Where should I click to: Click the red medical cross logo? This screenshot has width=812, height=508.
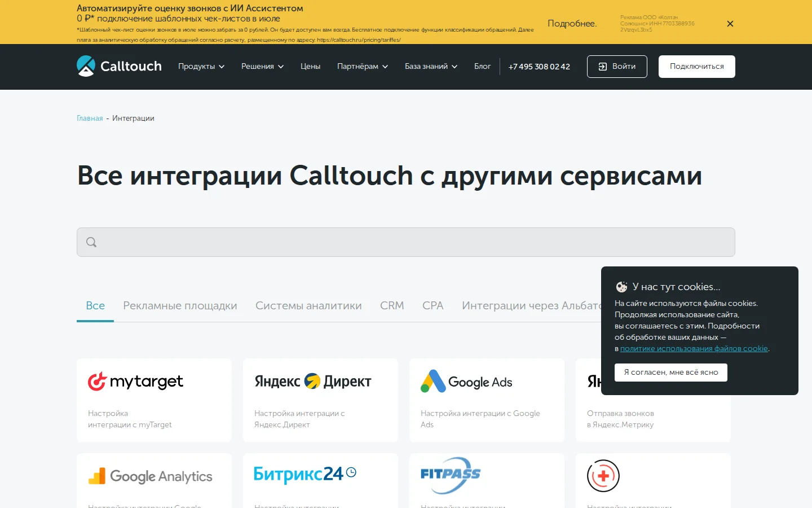603,476
